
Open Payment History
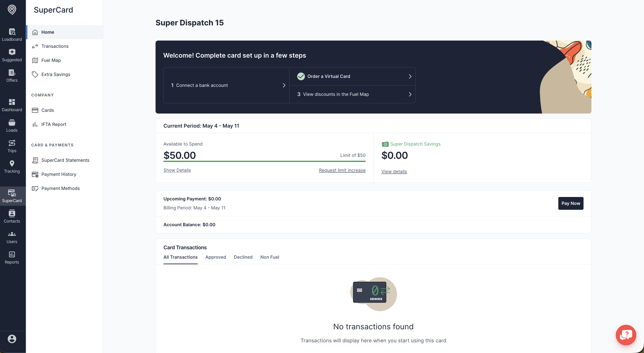pos(65,174)
